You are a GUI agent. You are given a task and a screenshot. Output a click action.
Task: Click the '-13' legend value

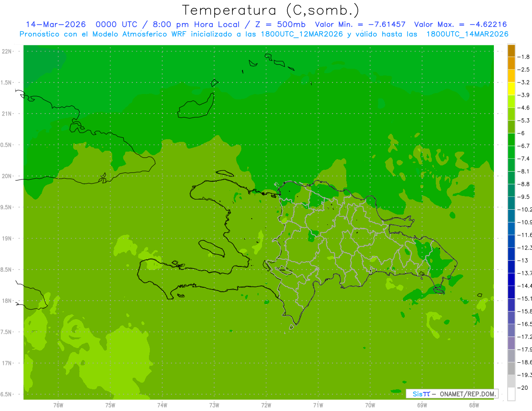(523, 260)
